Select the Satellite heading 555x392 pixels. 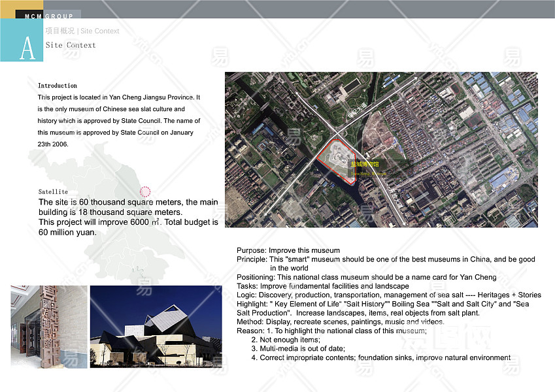(53, 192)
